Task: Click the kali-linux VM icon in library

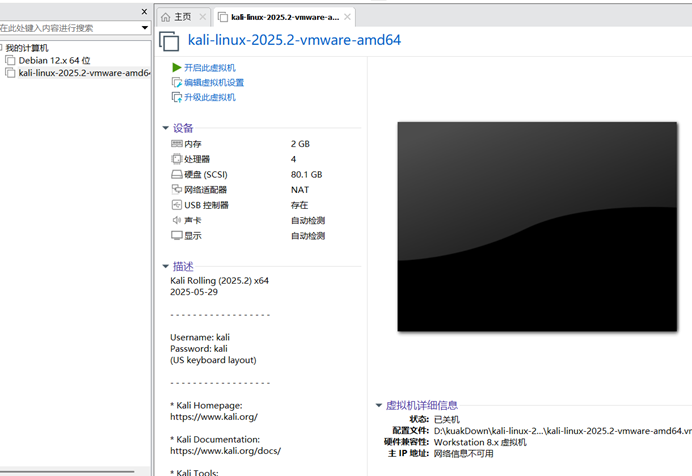Action: [11, 73]
